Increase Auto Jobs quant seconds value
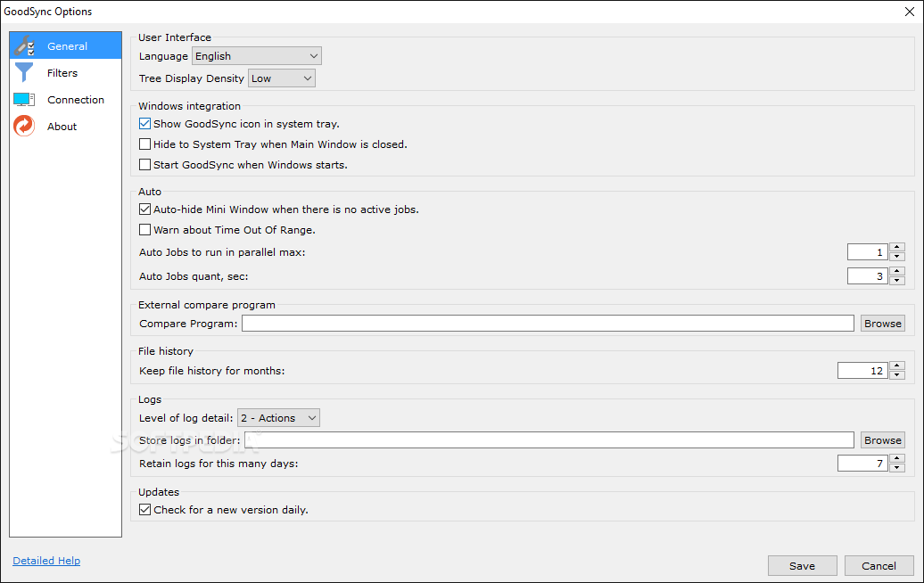924x583 pixels. pos(897,272)
